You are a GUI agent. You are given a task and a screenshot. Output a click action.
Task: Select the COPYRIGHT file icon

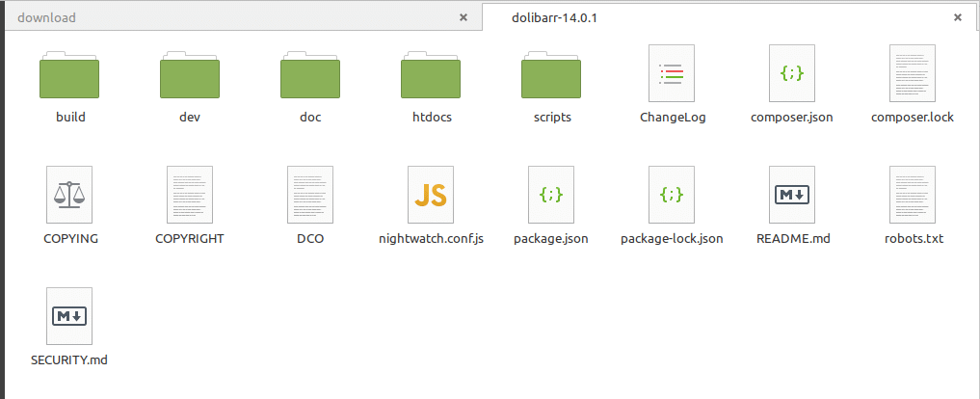[x=190, y=195]
